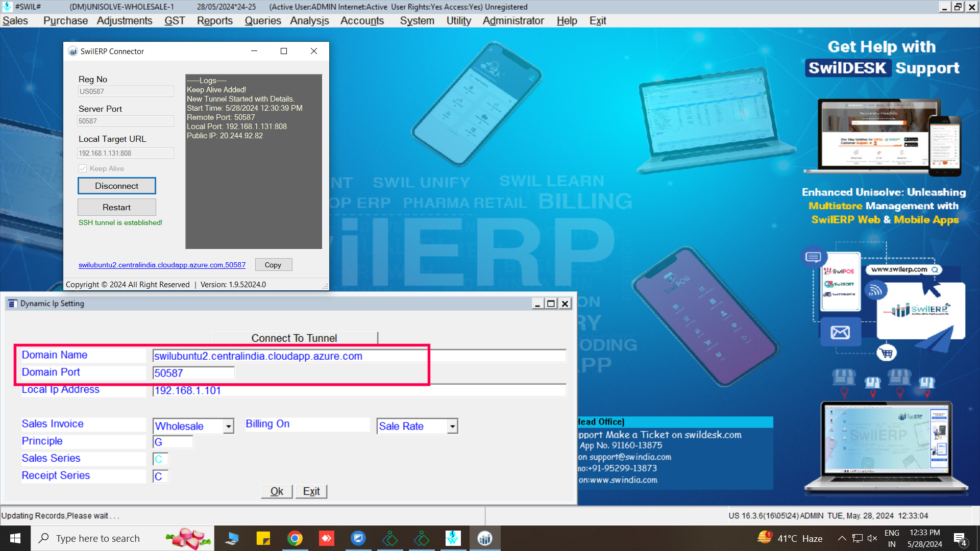The width and height of the screenshot is (980, 551).
Task: Close the SwilERP Connector window
Action: (x=314, y=51)
